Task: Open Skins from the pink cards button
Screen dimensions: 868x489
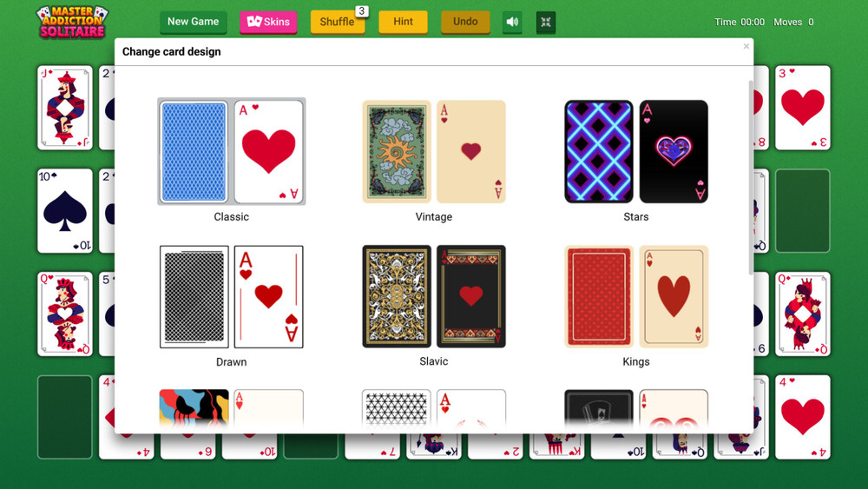Action: 268,23
